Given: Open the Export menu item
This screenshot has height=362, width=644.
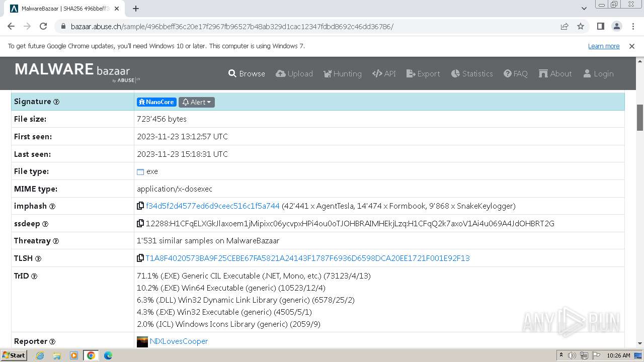Looking at the screenshot, I should (423, 73).
